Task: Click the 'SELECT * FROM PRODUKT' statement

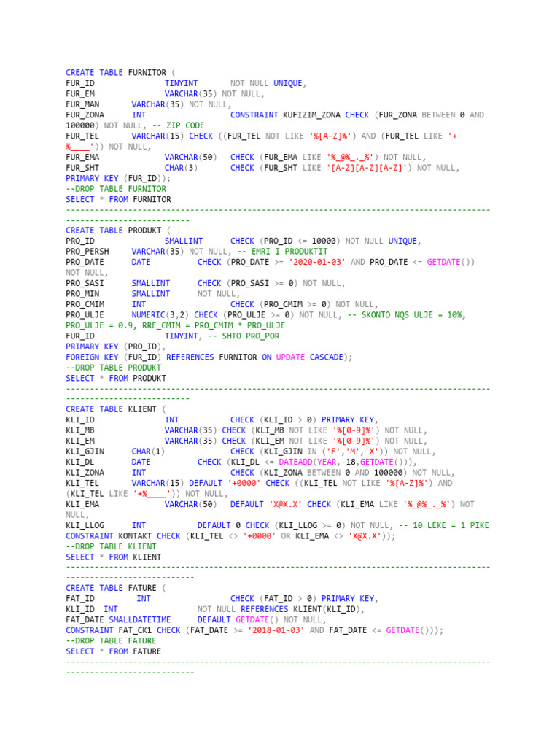Action: pyautogui.click(x=116, y=378)
